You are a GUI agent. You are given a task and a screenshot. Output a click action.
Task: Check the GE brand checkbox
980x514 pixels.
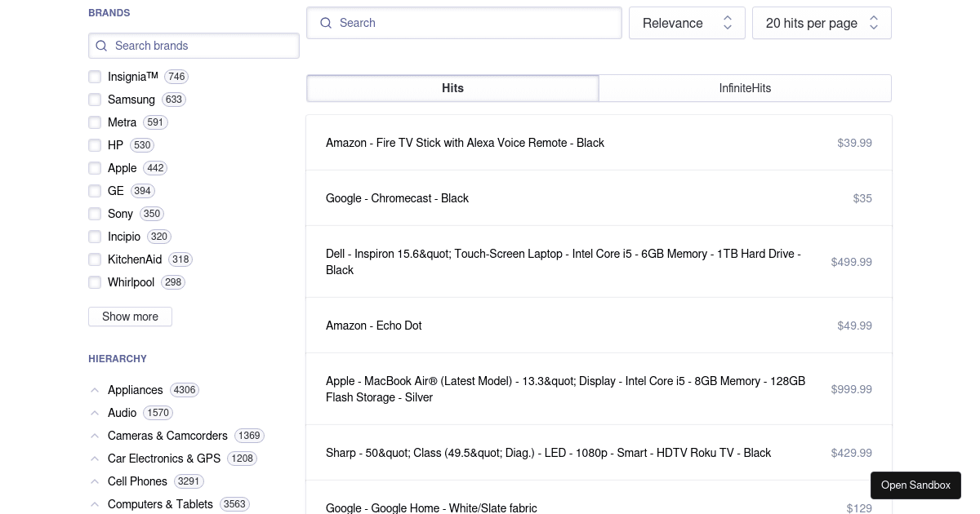click(95, 191)
